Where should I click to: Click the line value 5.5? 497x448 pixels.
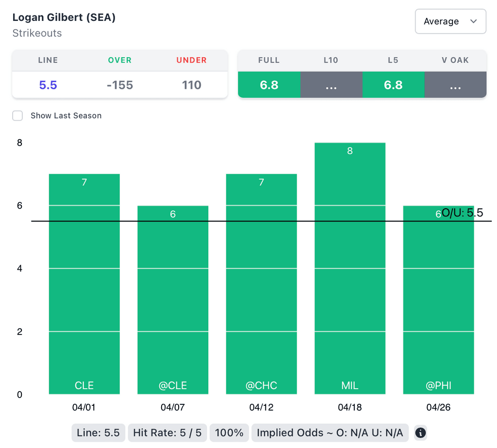point(48,85)
